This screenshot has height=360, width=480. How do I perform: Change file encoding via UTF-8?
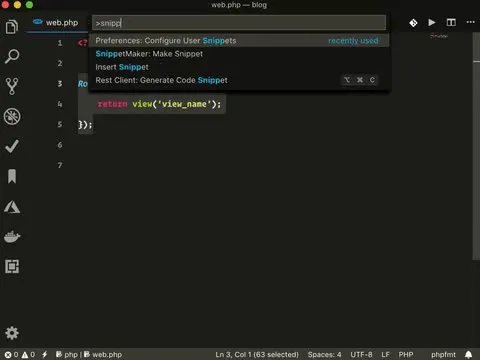361,354
